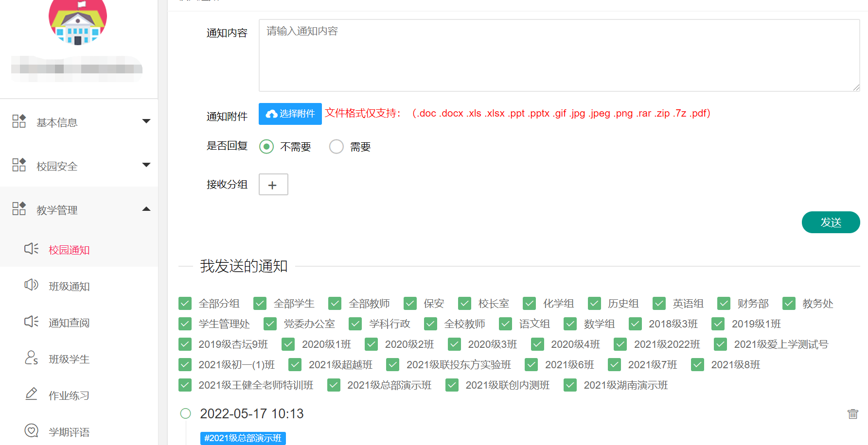The width and height of the screenshot is (868, 445).
Task: Click the 选择附件 upload button
Action: [290, 114]
